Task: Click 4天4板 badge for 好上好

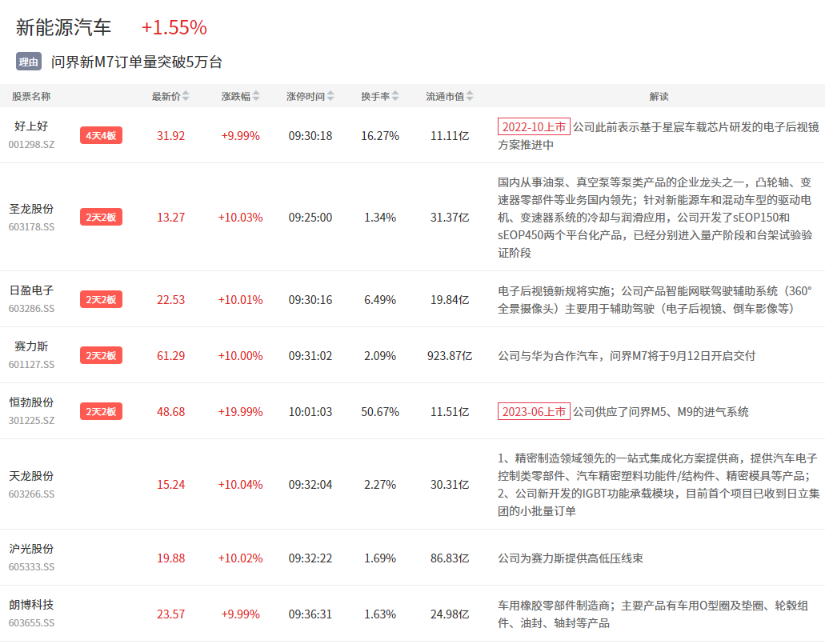Action: click(101, 135)
